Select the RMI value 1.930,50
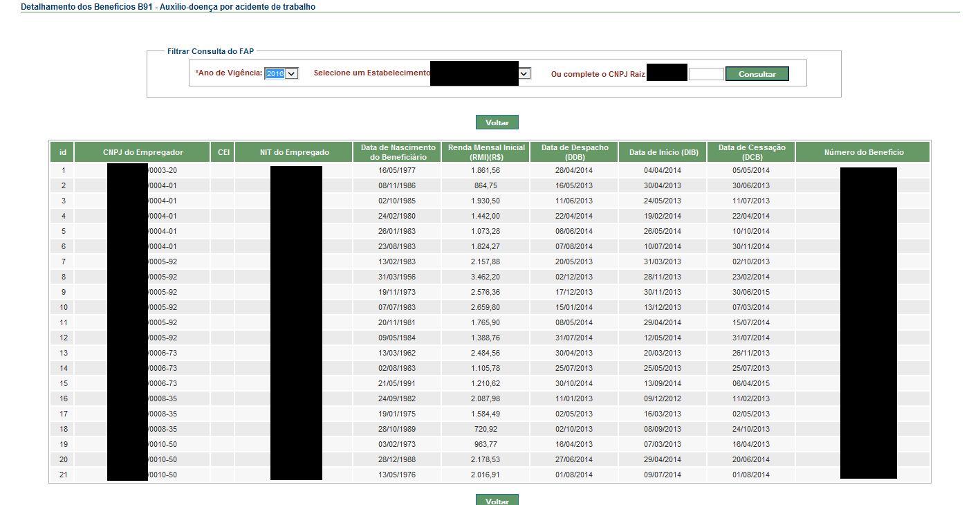Screen dimensions: 980x505 [x=486, y=201]
